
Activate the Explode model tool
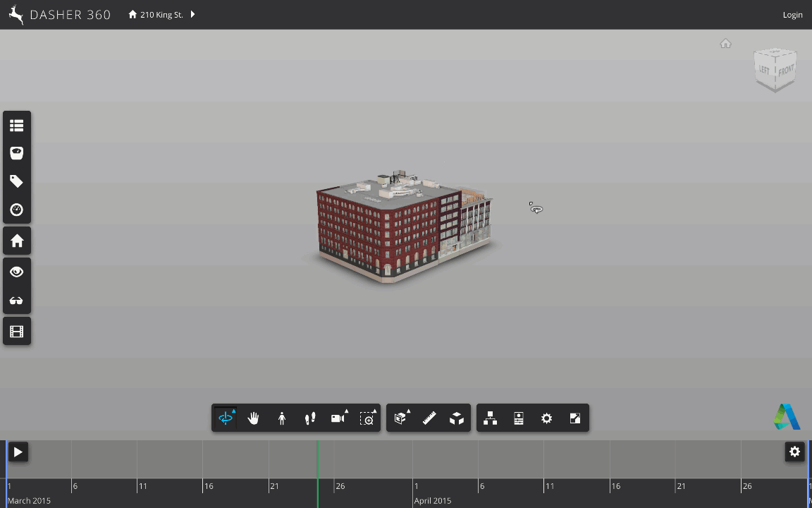(457, 418)
